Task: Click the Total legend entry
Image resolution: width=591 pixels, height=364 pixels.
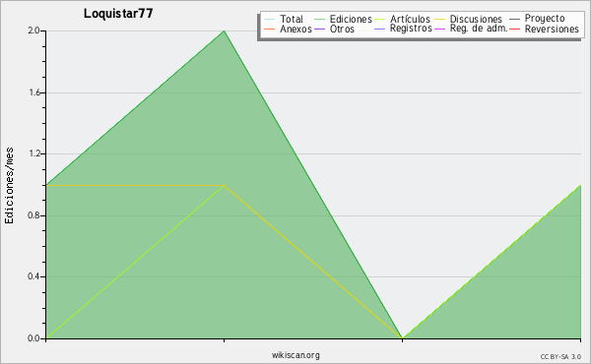Action: pos(284,19)
